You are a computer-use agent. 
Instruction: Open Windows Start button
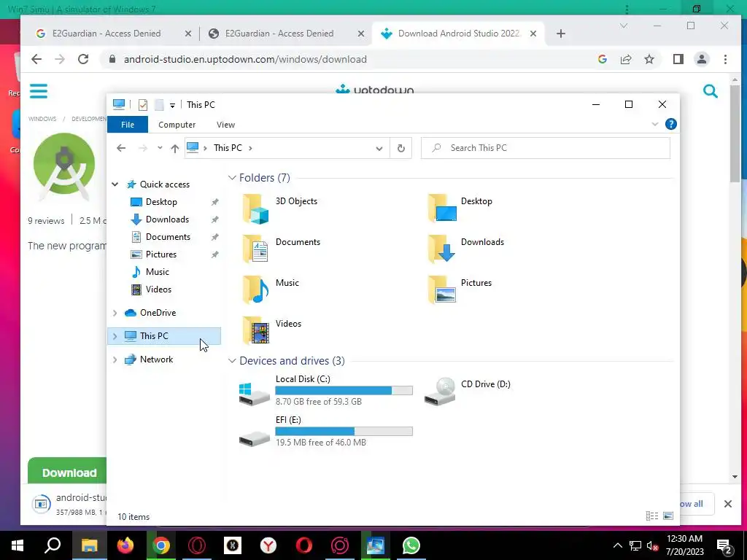coord(18,545)
